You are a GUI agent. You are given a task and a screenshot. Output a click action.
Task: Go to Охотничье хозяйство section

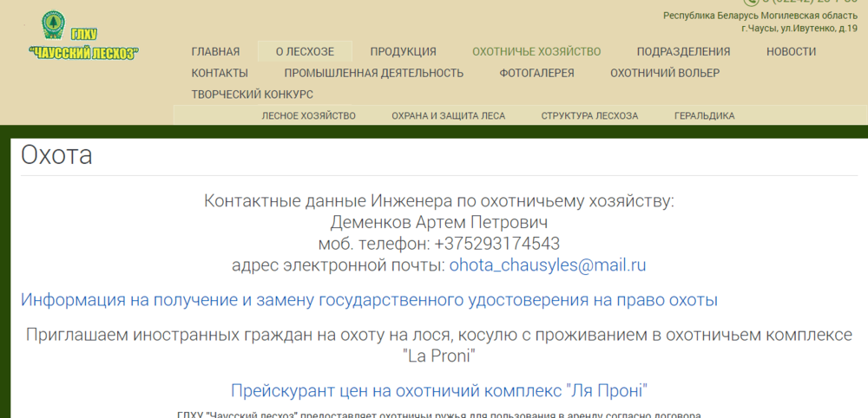pyautogui.click(x=536, y=51)
